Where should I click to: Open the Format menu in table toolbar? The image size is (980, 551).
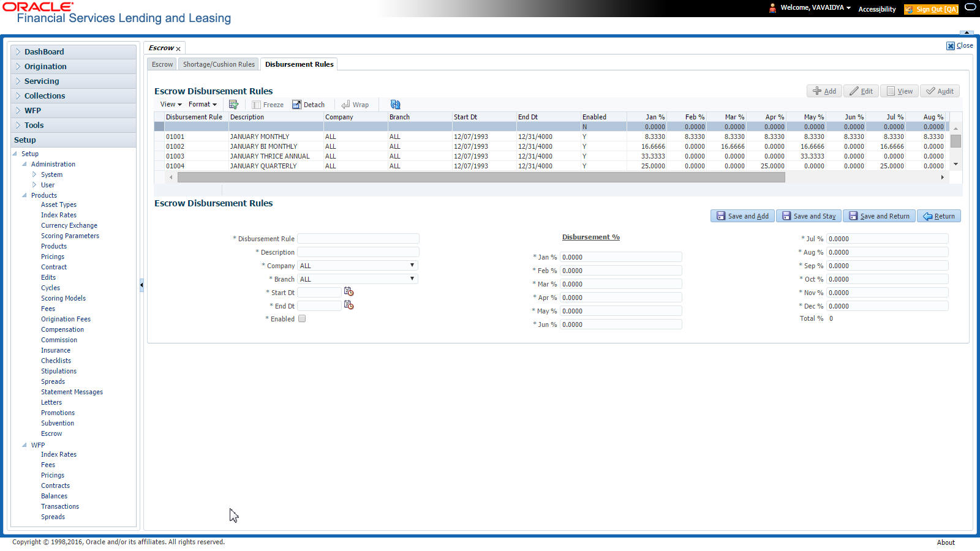(x=203, y=105)
